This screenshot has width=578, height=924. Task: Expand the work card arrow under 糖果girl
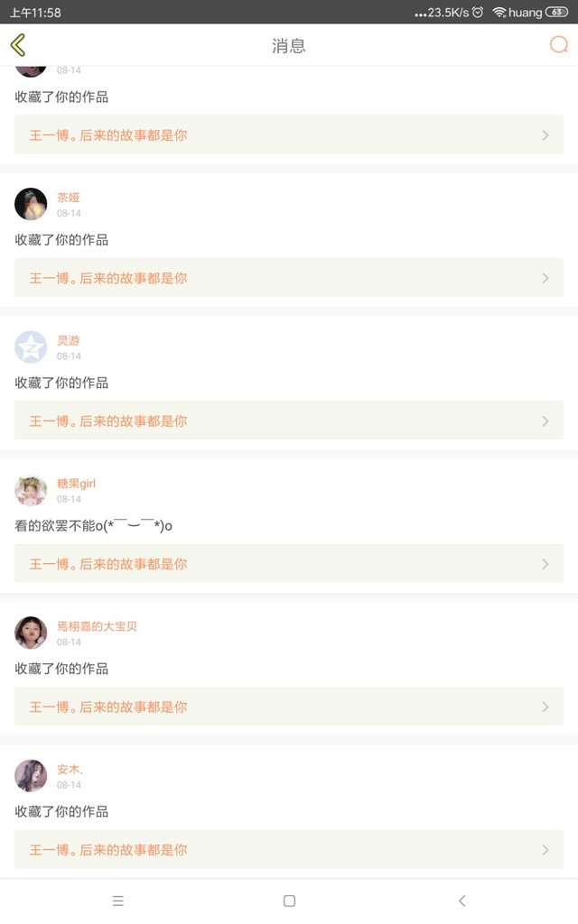pyautogui.click(x=545, y=564)
